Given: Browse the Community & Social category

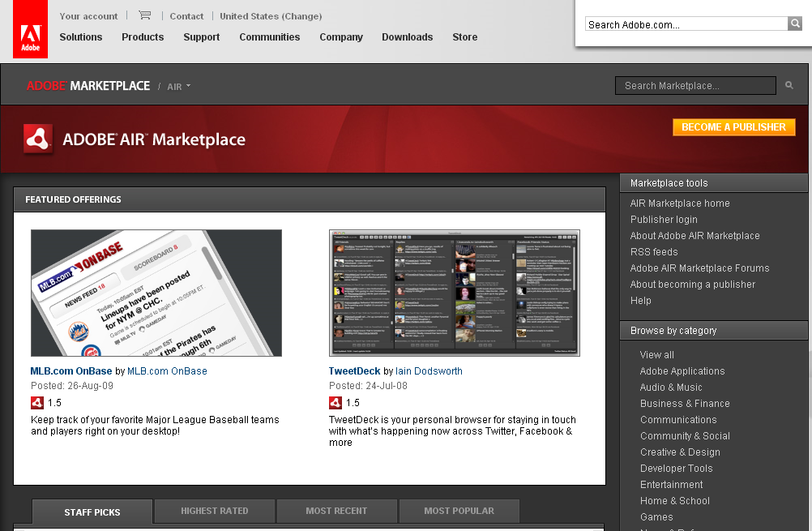Looking at the screenshot, I should [685, 435].
